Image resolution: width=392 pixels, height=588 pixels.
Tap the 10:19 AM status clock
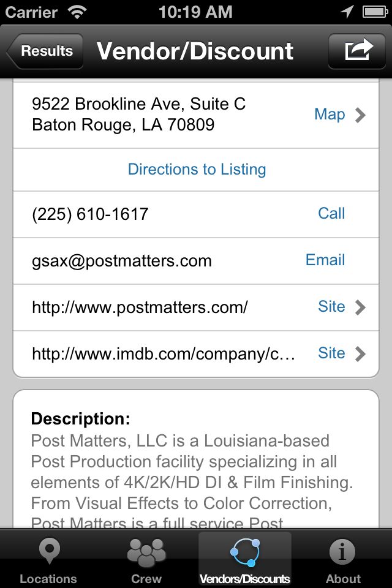click(195, 12)
